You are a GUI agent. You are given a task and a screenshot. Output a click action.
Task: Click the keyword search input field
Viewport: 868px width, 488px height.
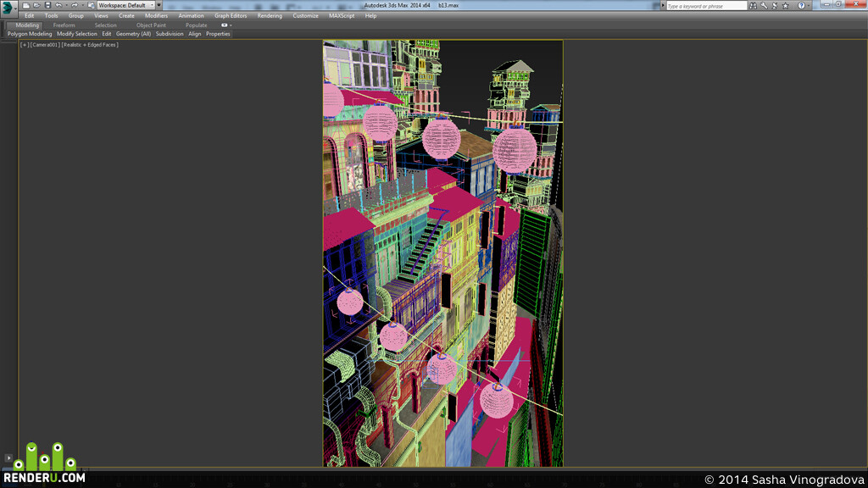click(706, 6)
